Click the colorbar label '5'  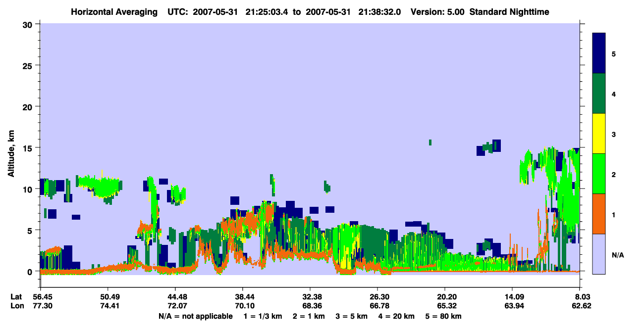614,54
